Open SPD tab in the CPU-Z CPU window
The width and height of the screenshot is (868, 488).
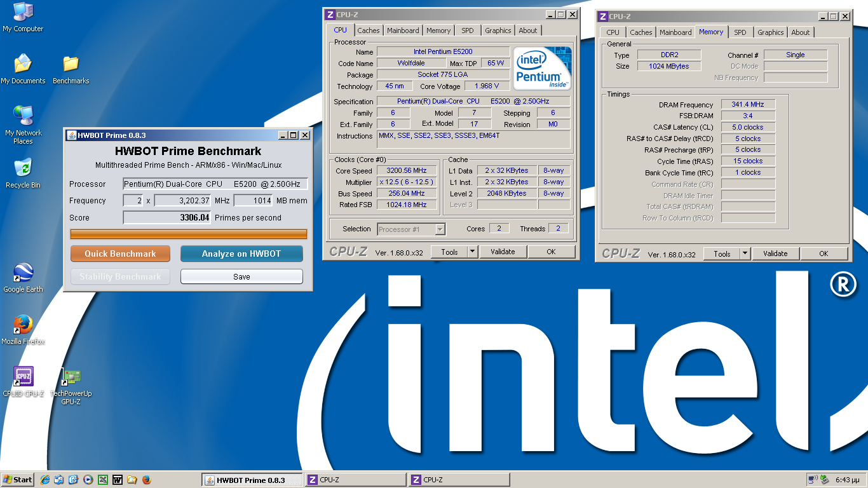(x=468, y=30)
